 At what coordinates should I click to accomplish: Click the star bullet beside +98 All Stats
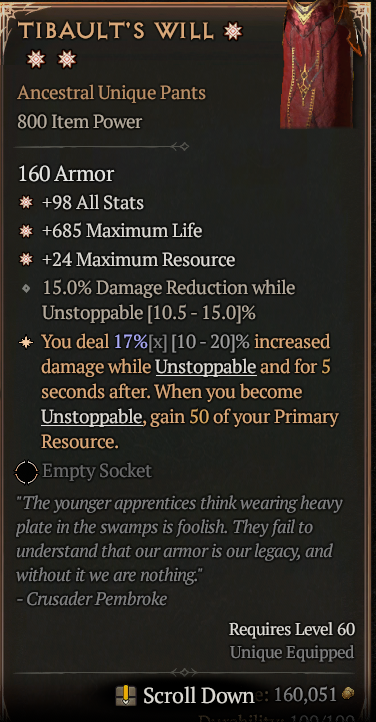tap(26, 202)
